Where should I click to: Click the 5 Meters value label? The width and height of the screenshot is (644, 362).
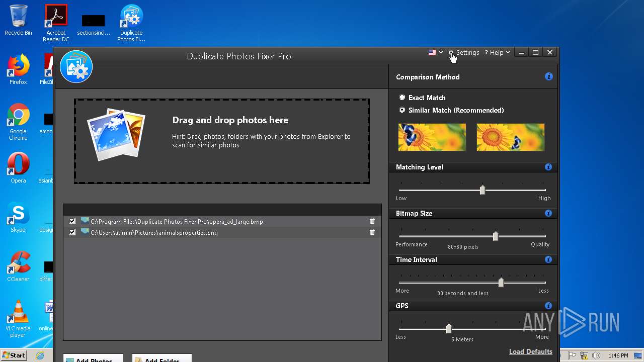[462, 339]
